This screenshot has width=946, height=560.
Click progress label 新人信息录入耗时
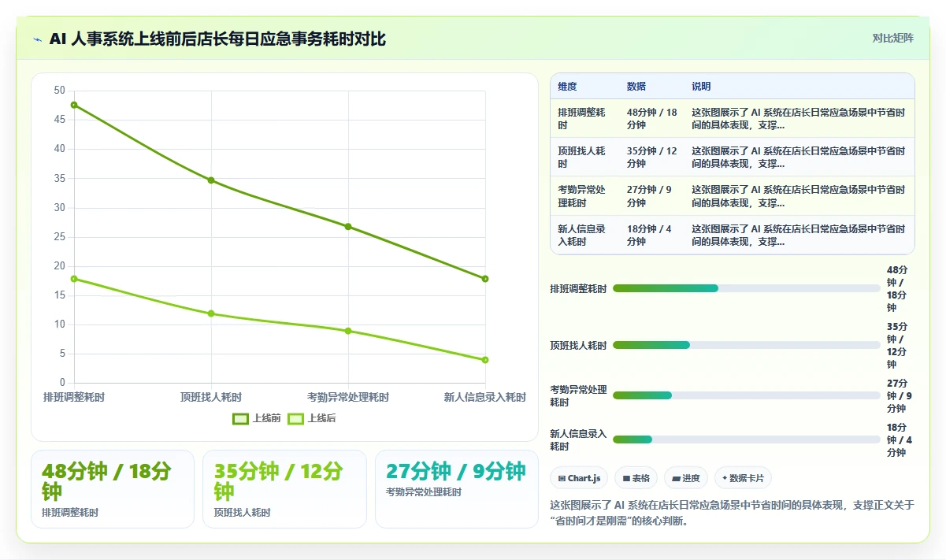coord(578,440)
